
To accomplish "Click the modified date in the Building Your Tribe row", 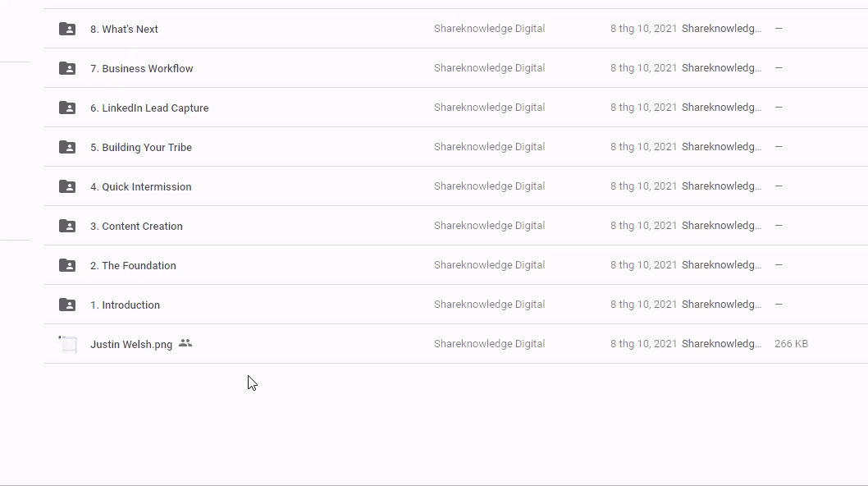I will (643, 147).
